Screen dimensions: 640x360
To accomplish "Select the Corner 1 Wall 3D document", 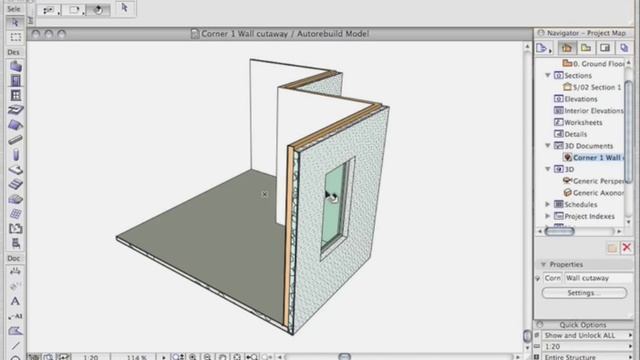I will [x=593, y=158].
